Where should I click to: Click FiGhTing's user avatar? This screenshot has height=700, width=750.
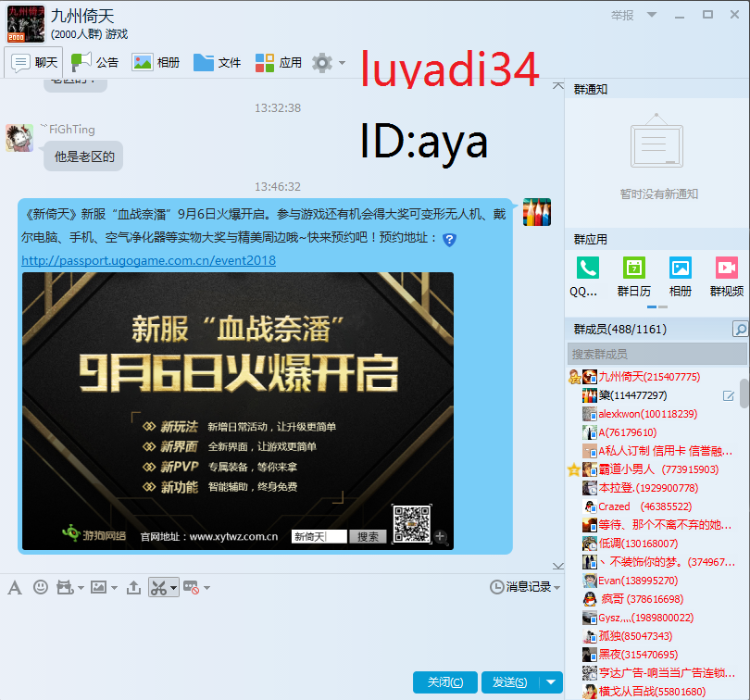tap(19, 138)
